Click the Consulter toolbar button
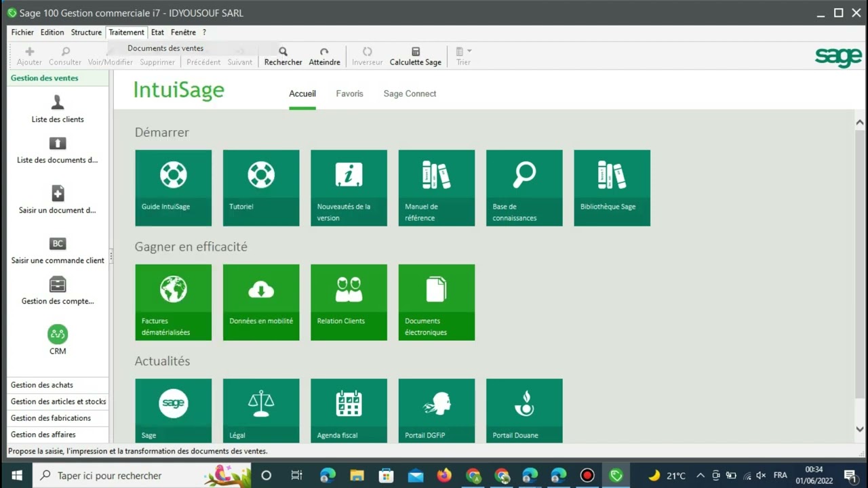 65,56
